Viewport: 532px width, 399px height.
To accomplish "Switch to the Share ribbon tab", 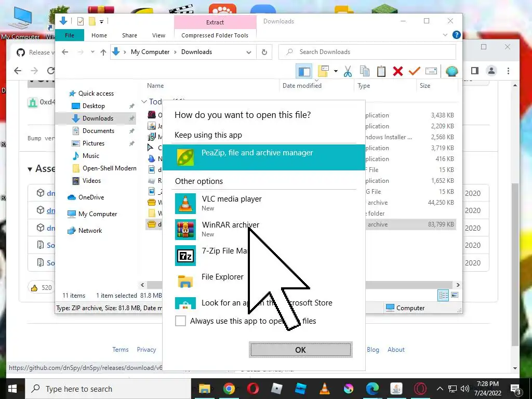I will (129, 35).
